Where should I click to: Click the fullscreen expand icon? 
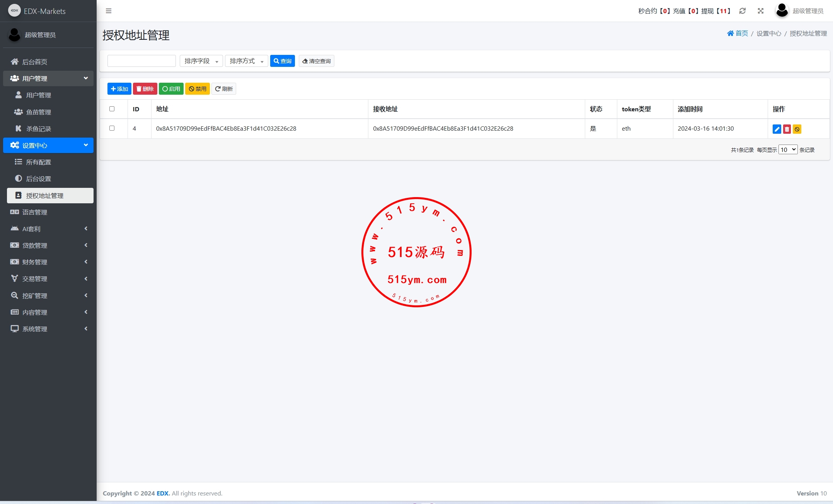[760, 11]
